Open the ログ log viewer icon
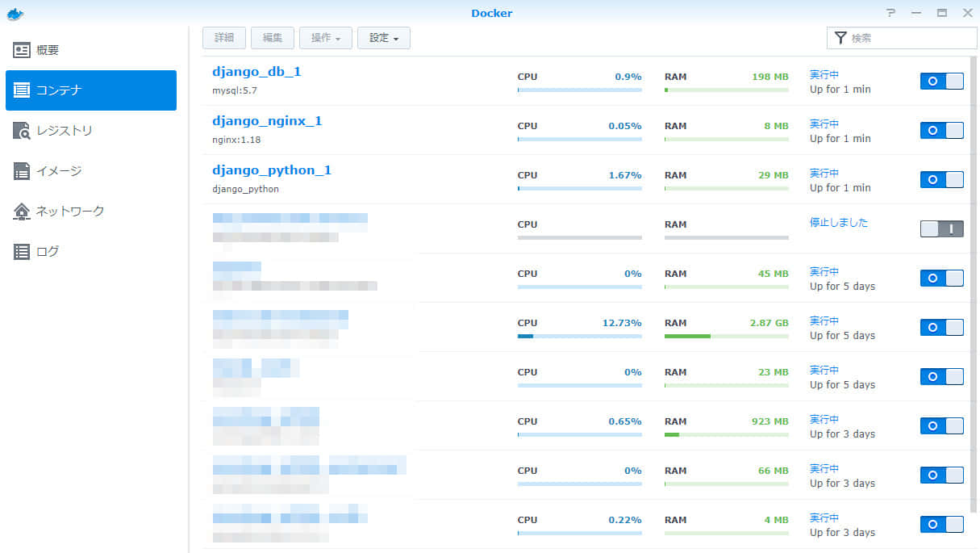The image size is (980, 553). (23, 251)
